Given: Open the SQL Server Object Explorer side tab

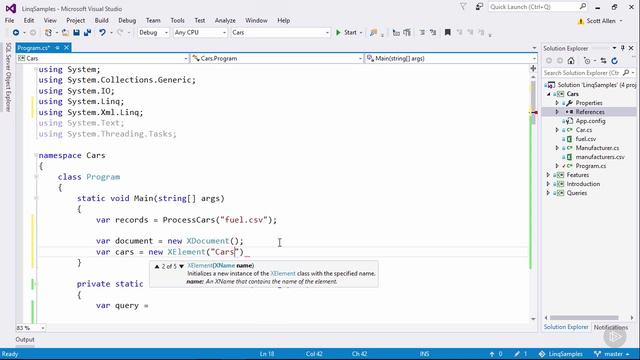Looking at the screenshot, I should (x=8, y=77).
